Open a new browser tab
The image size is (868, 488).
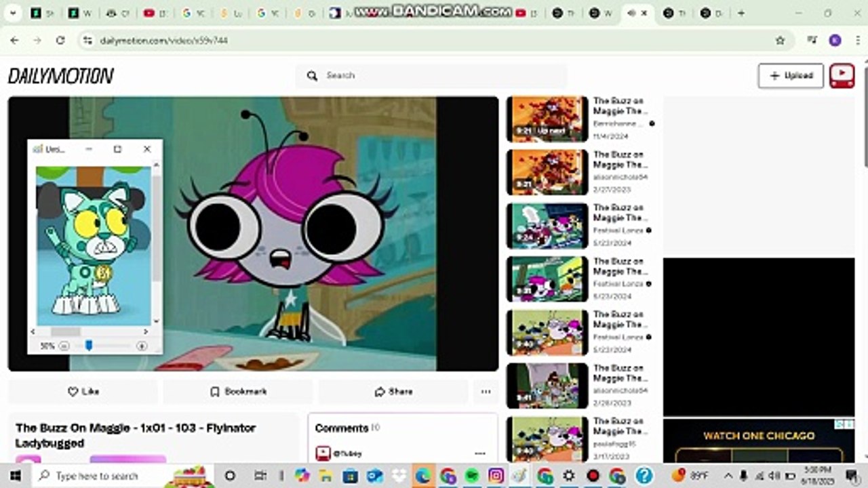pos(741,13)
